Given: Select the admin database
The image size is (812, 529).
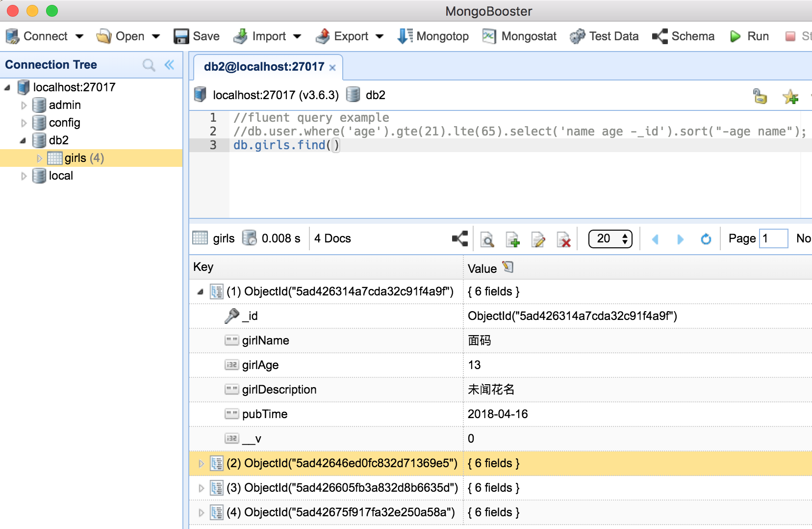Looking at the screenshot, I should click(x=65, y=105).
